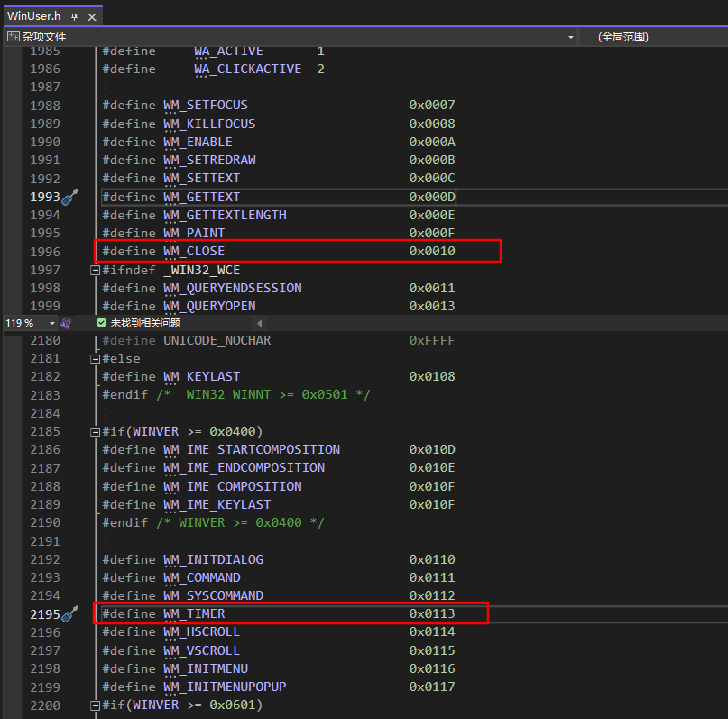Collapse the #if(WINVER >= 0x0400) region
The image size is (728, 719).
(95, 431)
